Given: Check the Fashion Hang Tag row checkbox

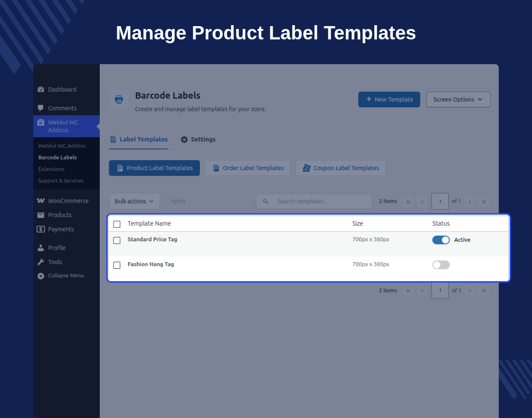Looking at the screenshot, I should (x=117, y=266).
